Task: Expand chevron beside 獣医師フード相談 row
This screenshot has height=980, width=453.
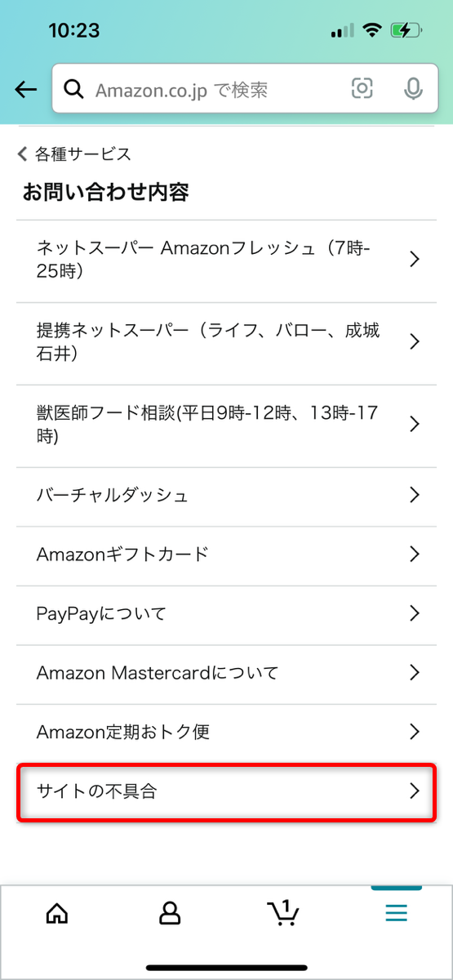Action: point(415,424)
